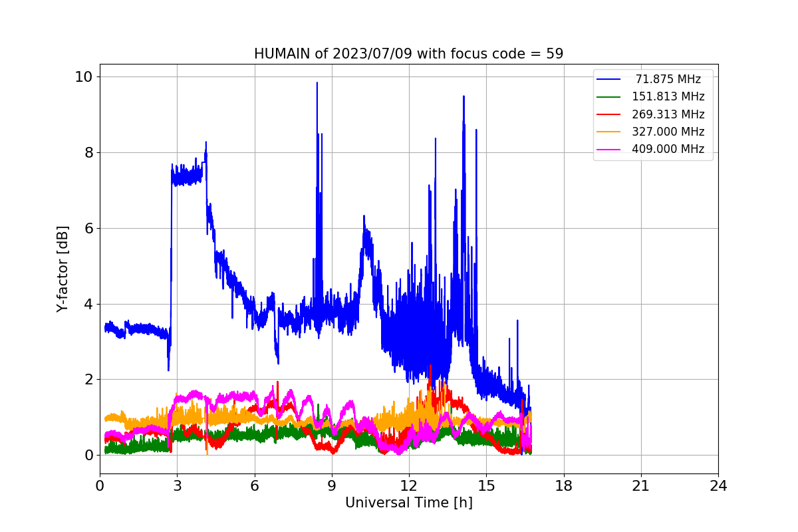Click y-axis tick label 2
This screenshot has height=532, width=798.
tap(88, 380)
